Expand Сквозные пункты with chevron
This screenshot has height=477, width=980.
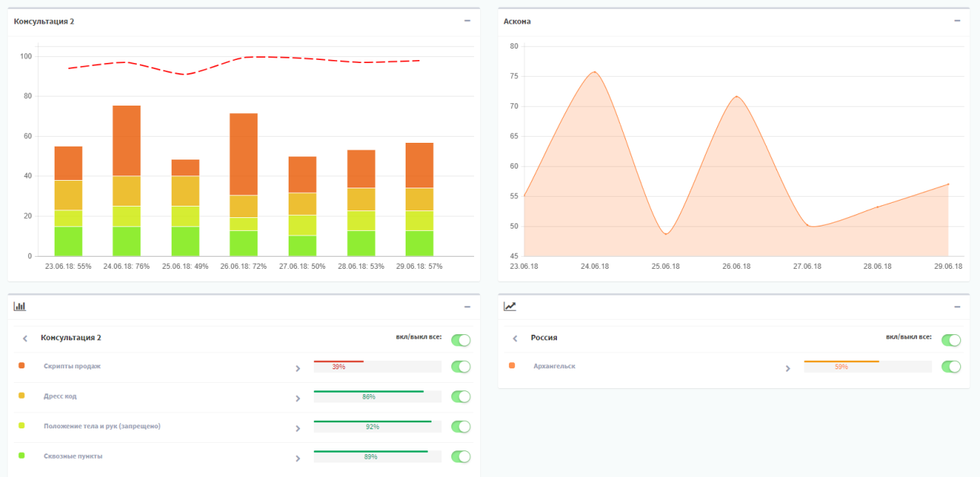297,458
